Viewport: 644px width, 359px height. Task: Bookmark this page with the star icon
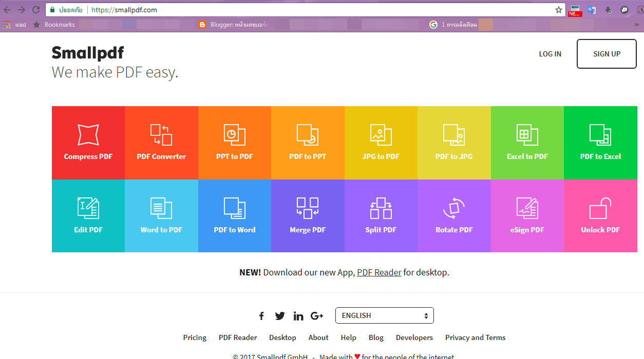(559, 10)
